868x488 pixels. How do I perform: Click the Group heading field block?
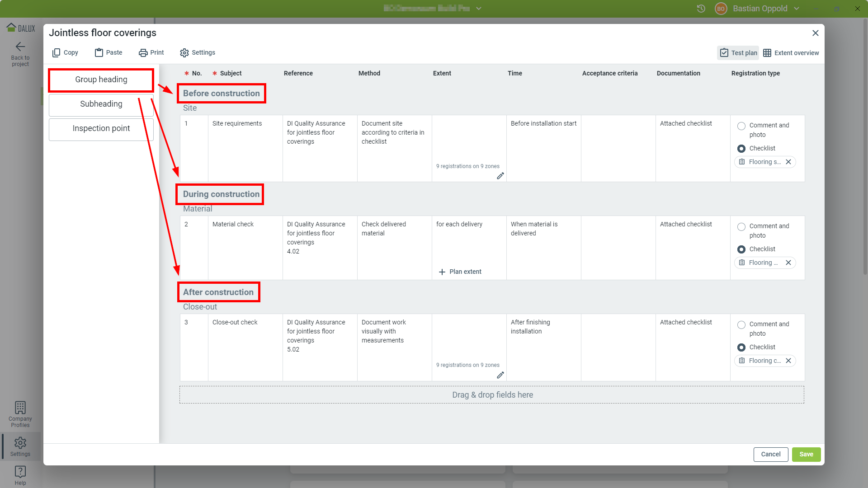(101, 80)
